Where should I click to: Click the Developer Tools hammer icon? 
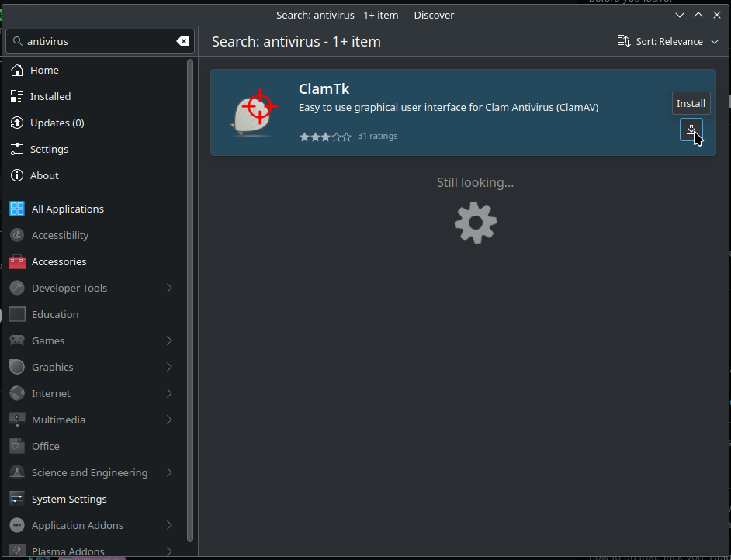coord(17,288)
